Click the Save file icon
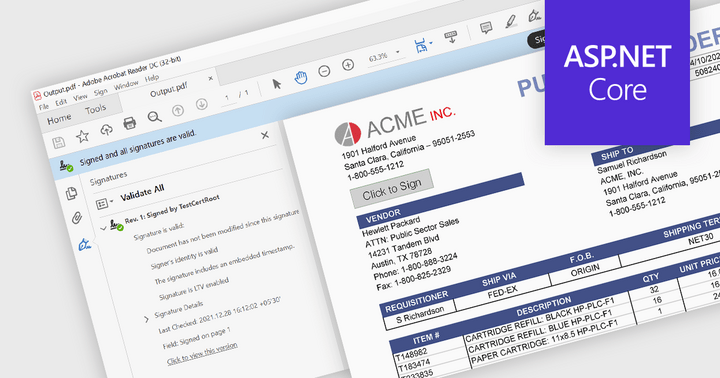 click(59, 142)
